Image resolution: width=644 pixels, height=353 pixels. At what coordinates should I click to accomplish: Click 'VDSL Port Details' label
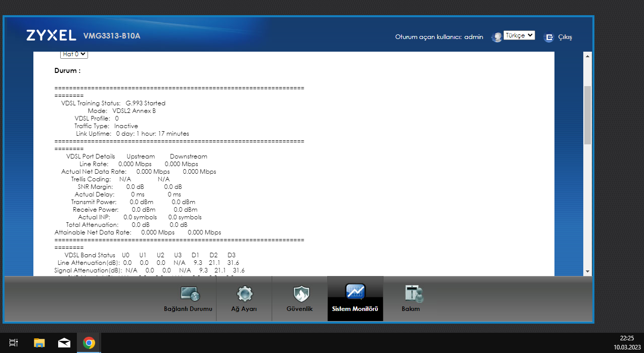[91, 156]
